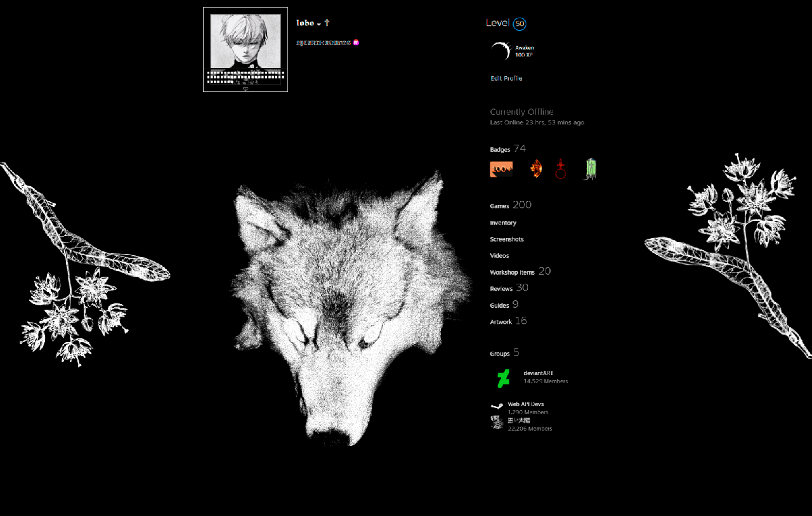Viewport: 812px width, 516px height.
Task: View Workshop Items 20
Action: [x=520, y=272]
